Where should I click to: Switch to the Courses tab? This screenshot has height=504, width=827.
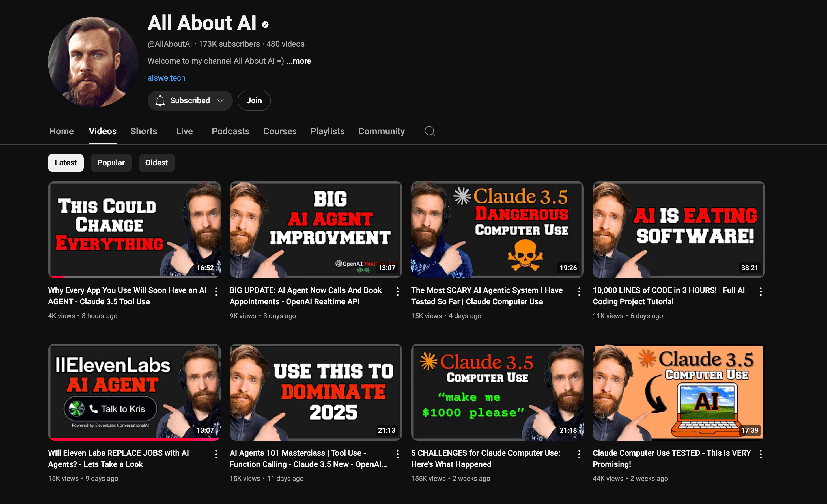pyautogui.click(x=280, y=131)
